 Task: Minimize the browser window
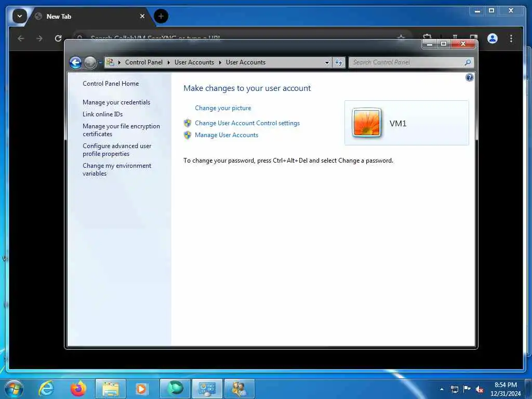click(477, 11)
